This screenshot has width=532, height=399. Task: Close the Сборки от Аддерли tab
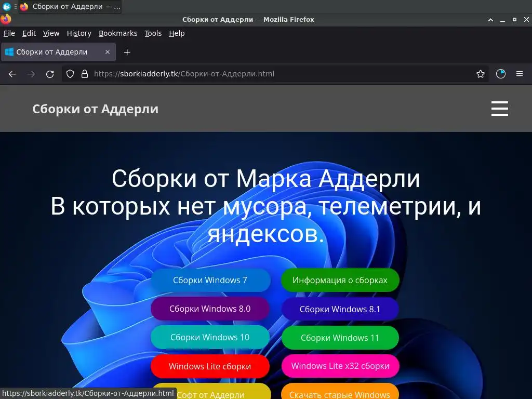pyautogui.click(x=108, y=52)
